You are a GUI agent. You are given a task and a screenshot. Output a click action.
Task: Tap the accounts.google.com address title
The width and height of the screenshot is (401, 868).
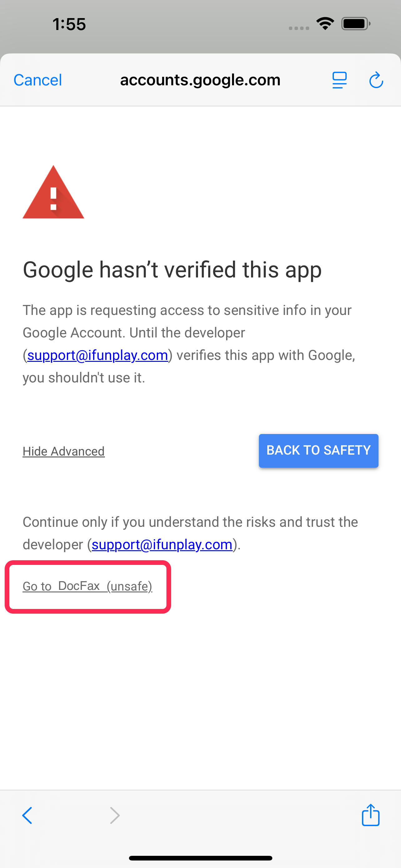pyautogui.click(x=200, y=80)
